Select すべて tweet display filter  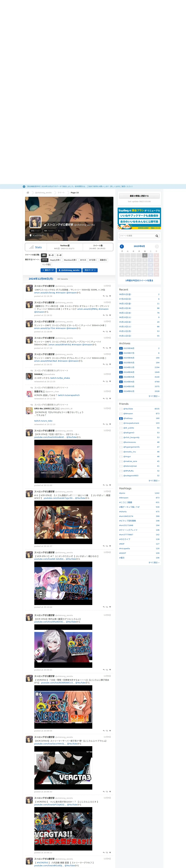[45, 260]
